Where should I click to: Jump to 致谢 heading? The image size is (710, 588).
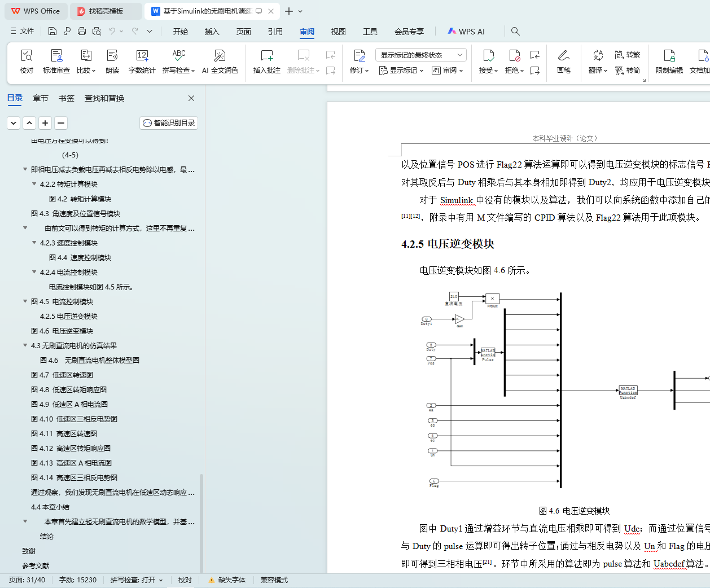(x=29, y=551)
